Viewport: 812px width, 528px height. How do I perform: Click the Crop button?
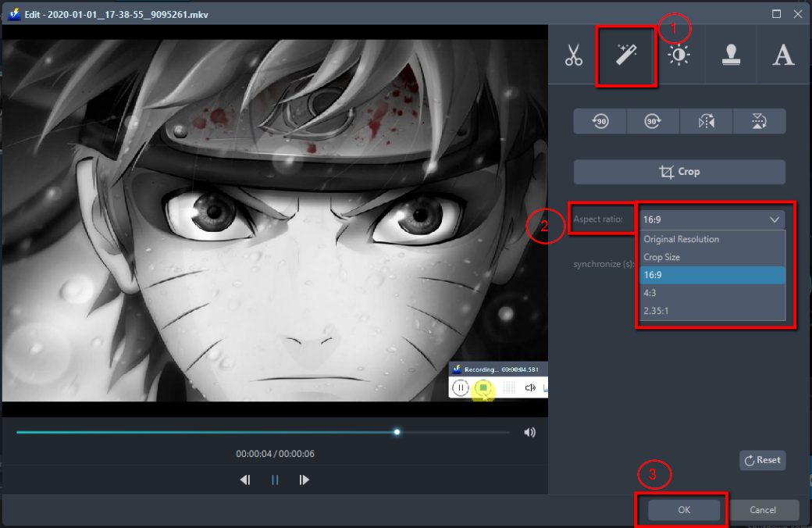(x=679, y=172)
